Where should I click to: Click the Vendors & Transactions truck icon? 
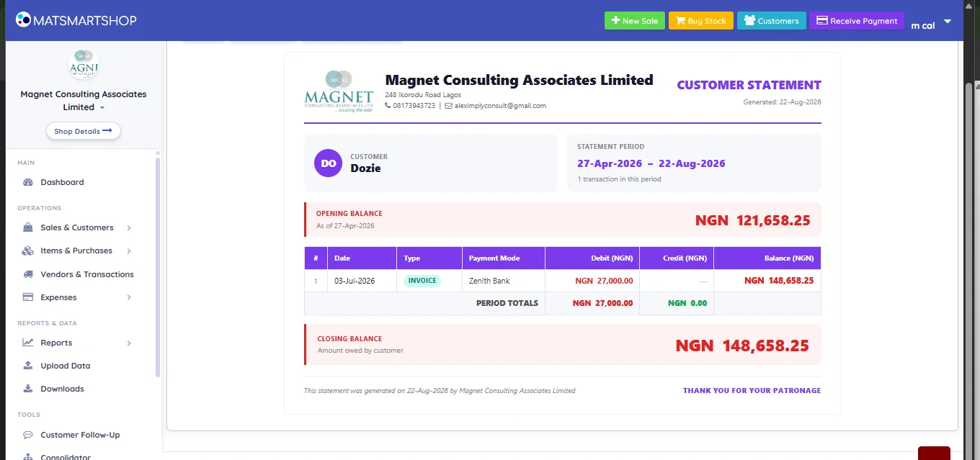28,274
